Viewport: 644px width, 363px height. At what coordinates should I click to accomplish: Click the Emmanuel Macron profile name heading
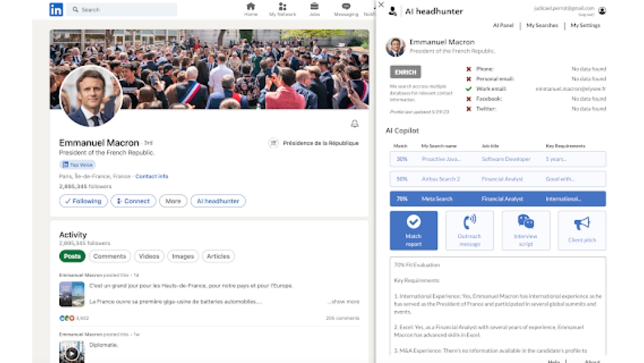tap(99, 142)
